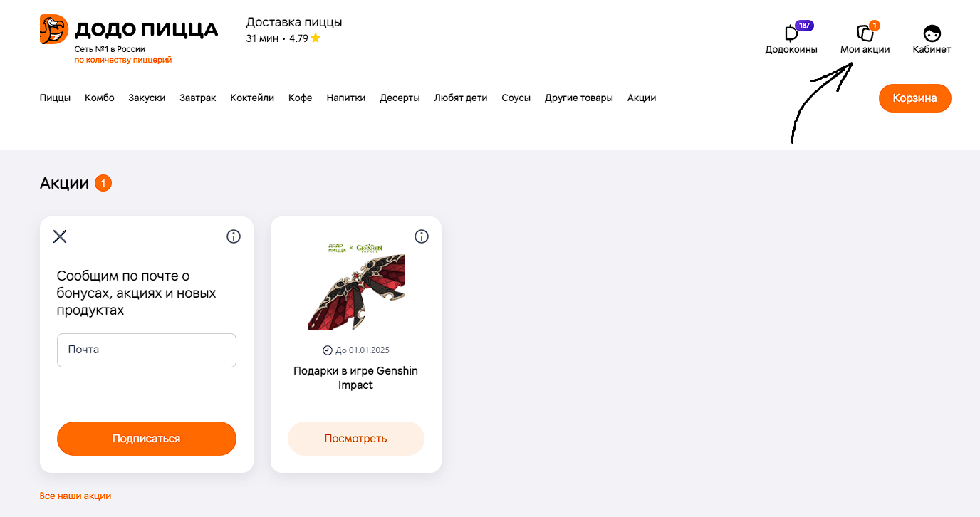The width and height of the screenshot is (980, 517).
Task: Click the Dodo Pizza bird logo
Action: pos(54,29)
